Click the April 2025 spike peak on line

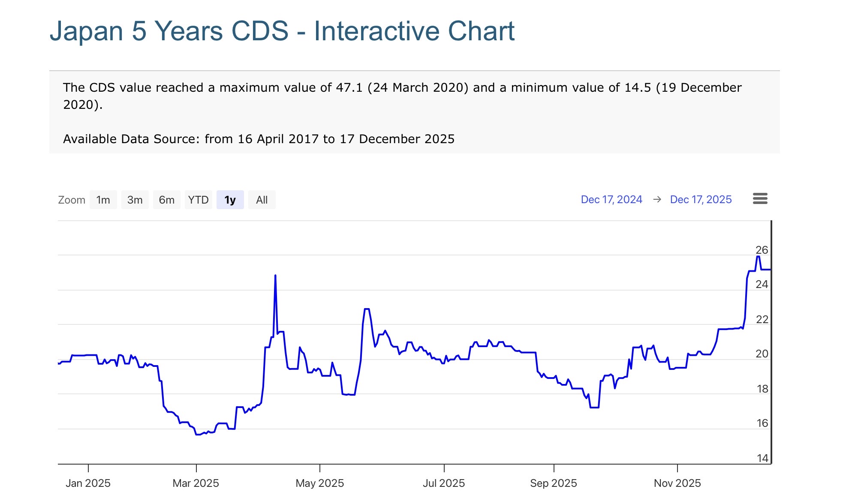[275, 276]
